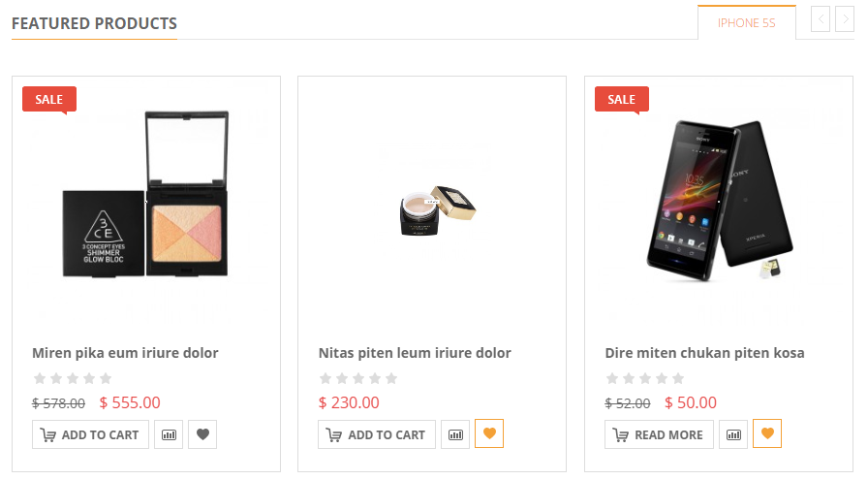Click compare icon for Dire miten product
This screenshot has width=868, height=480.
tap(733, 434)
